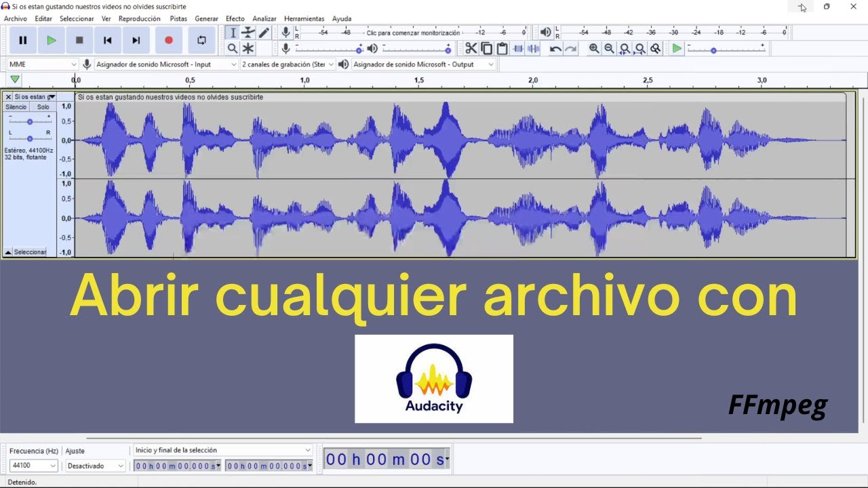The width and height of the screenshot is (868, 488).
Task: Open the Ayuda menu
Action: 342,18
